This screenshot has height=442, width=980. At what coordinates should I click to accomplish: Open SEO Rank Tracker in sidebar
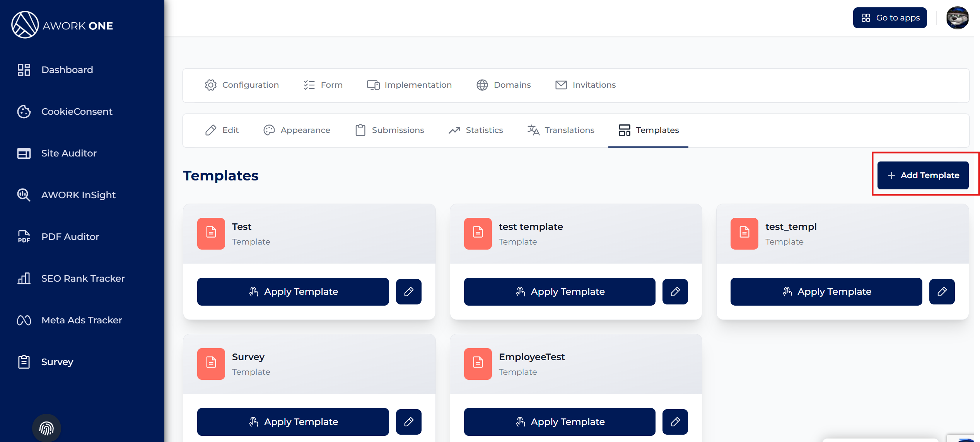point(83,279)
